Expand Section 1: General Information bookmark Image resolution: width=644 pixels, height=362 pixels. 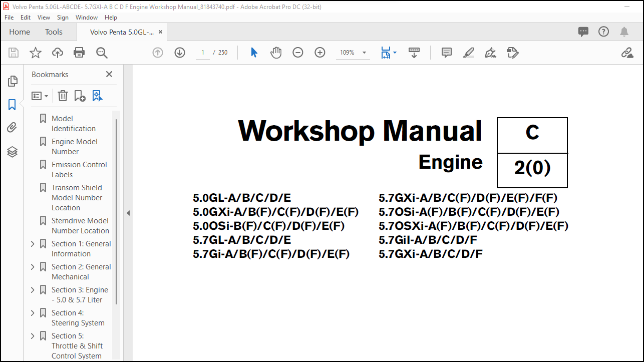[x=33, y=244]
